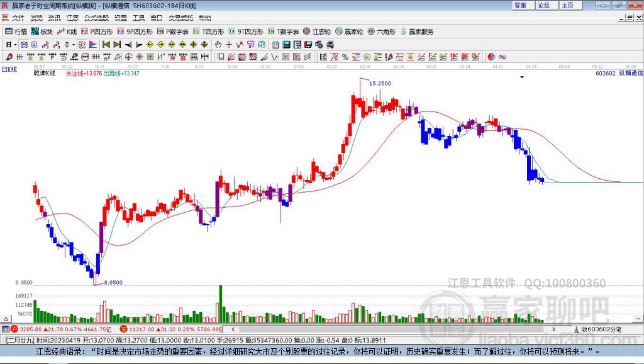Click the blue infinity loop icon
Image resolution: width=644 pixels, height=364 pixels.
[x=502, y=57]
